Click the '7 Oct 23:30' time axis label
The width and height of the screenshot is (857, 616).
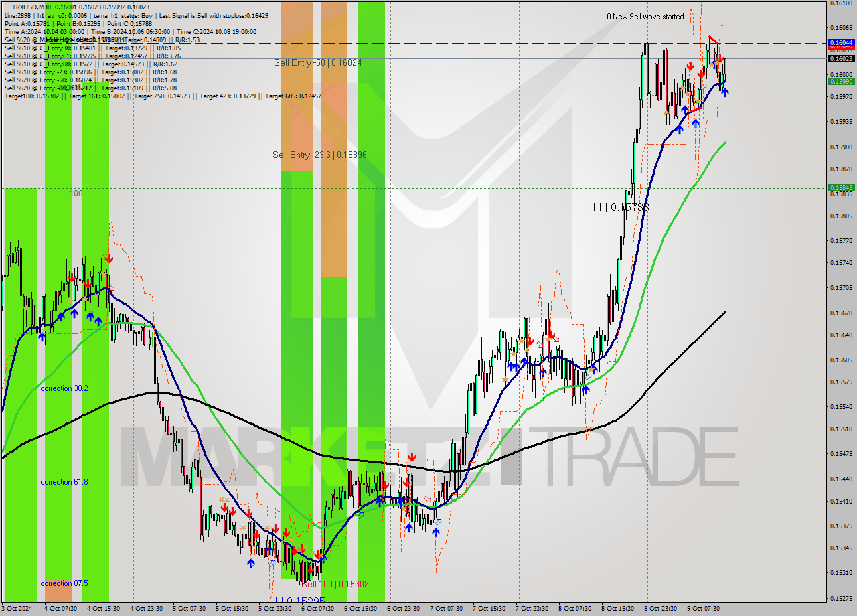(532, 609)
